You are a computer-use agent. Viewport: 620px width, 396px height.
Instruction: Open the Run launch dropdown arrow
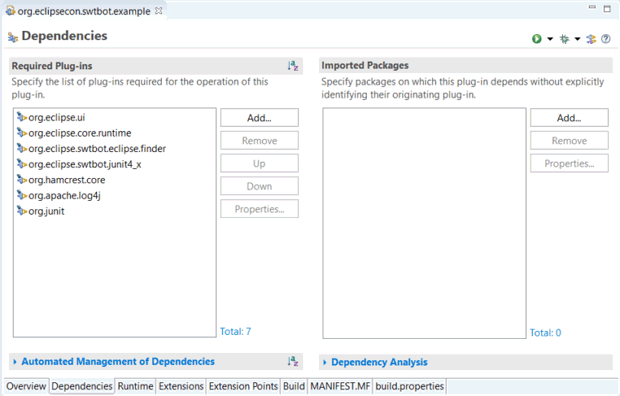550,39
